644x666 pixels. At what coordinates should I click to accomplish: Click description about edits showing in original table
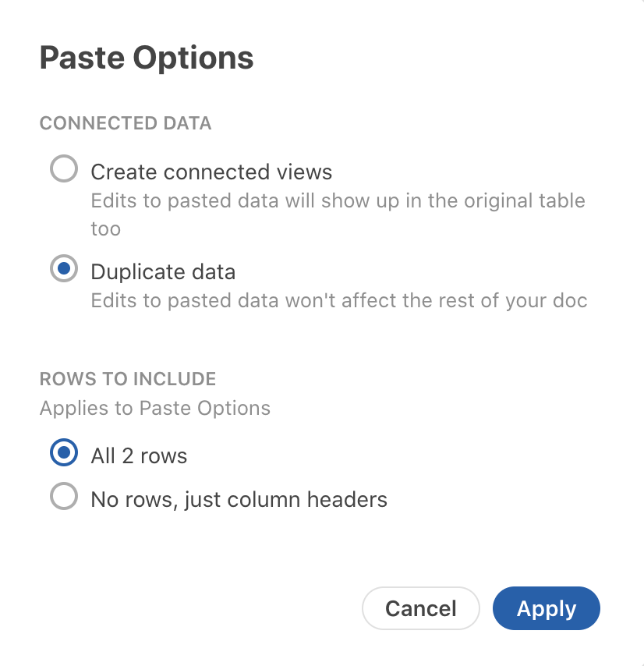pos(338,200)
